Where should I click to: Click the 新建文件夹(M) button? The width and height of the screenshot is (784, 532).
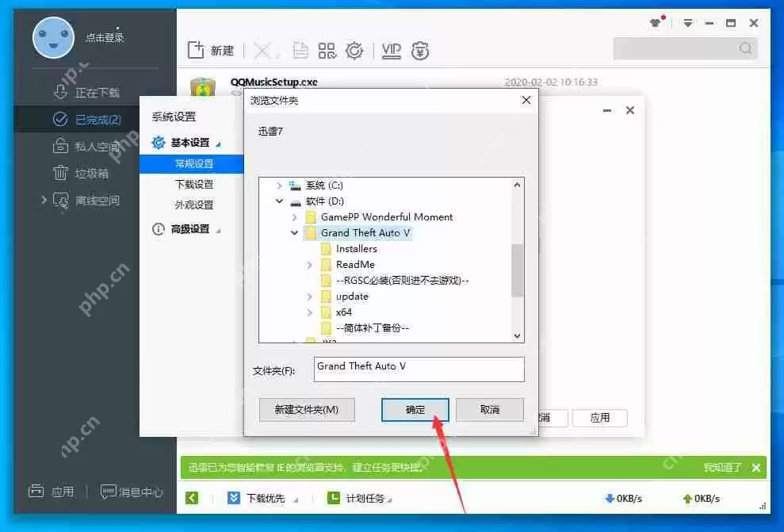click(307, 410)
